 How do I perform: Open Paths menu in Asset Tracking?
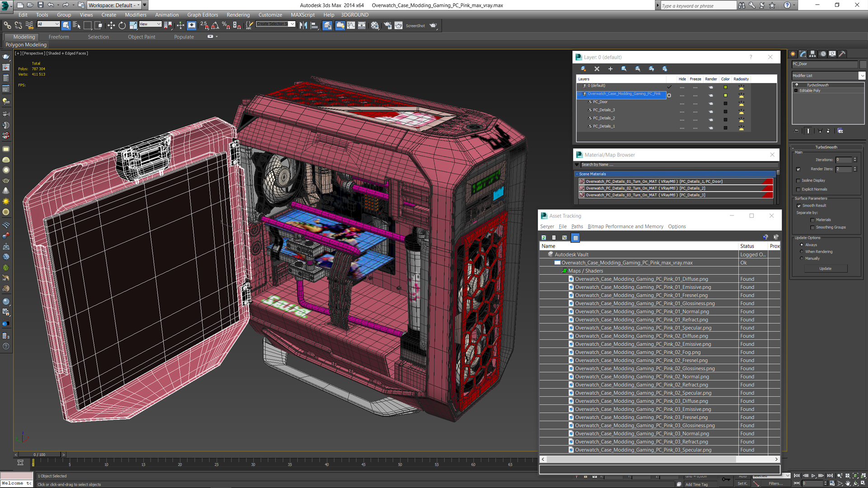577,226
